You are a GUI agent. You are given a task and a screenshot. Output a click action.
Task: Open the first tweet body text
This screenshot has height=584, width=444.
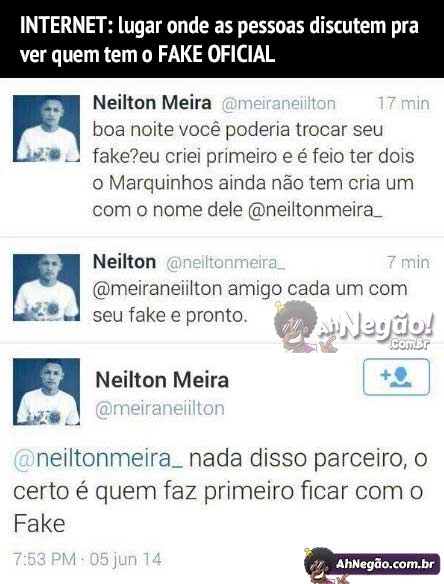[x=253, y=170]
